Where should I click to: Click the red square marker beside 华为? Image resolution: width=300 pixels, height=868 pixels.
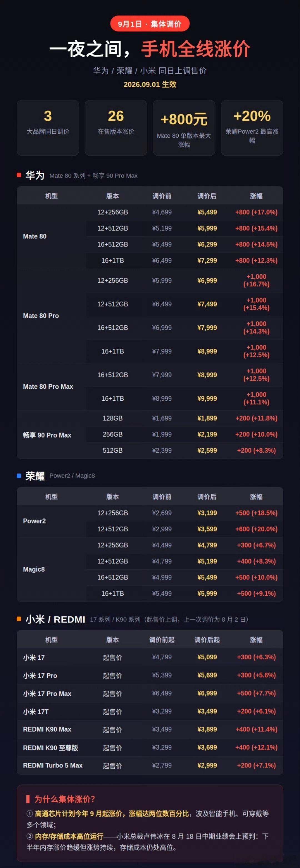pos(19,175)
